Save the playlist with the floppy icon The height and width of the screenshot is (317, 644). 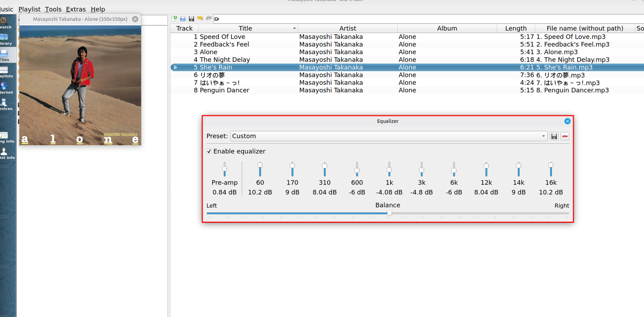point(192,19)
